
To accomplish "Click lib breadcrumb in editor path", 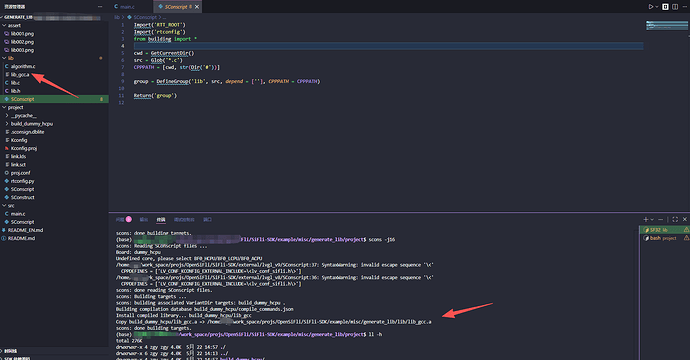I will pos(117,17).
